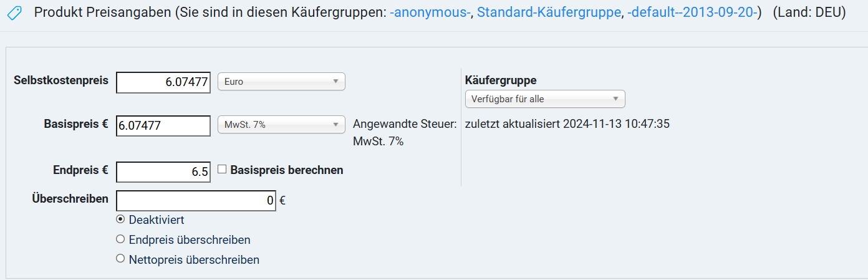Select the Deaktiviert radio option
The image size is (868, 280).
(120, 219)
